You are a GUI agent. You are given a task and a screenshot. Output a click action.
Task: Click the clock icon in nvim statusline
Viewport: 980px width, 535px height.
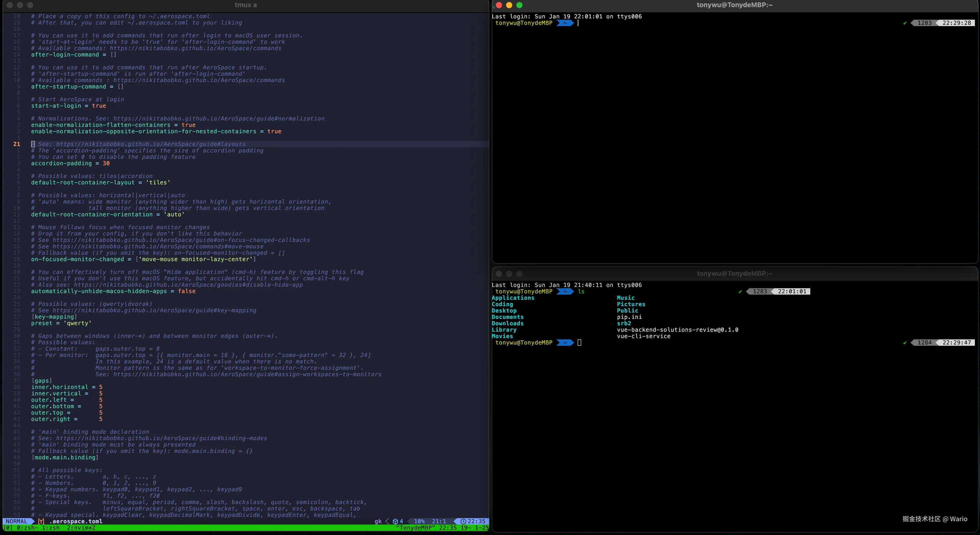click(x=463, y=521)
